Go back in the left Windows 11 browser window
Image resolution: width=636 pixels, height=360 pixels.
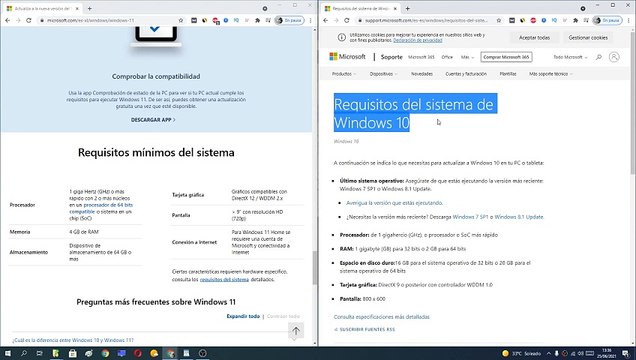[x=7, y=20]
